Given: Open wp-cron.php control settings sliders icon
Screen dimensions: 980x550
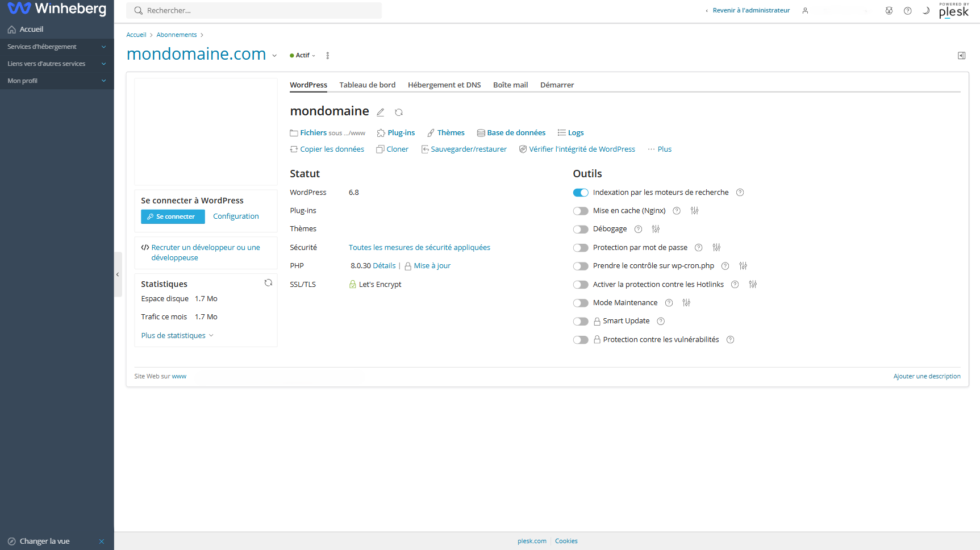Looking at the screenshot, I should (743, 266).
